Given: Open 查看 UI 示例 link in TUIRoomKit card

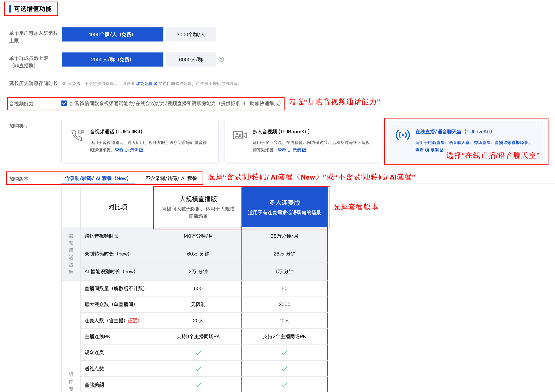Looking at the screenshot, I should (x=292, y=150).
